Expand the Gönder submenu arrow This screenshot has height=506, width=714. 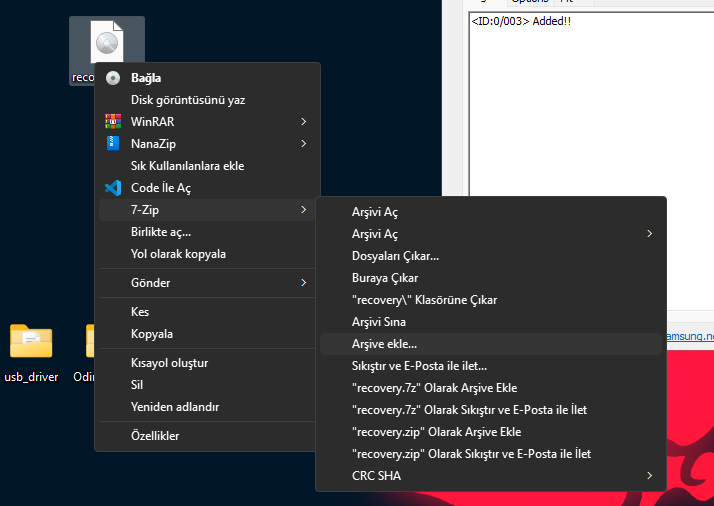(x=303, y=283)
